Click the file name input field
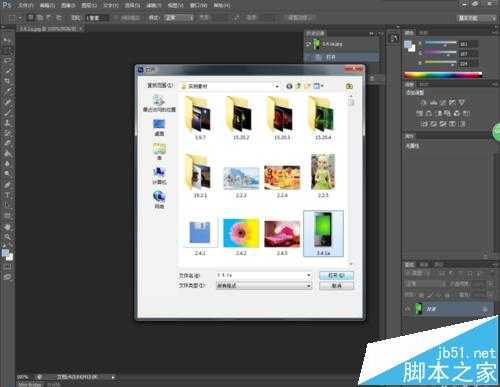500x387 pixels. click(x=261, y=275)
